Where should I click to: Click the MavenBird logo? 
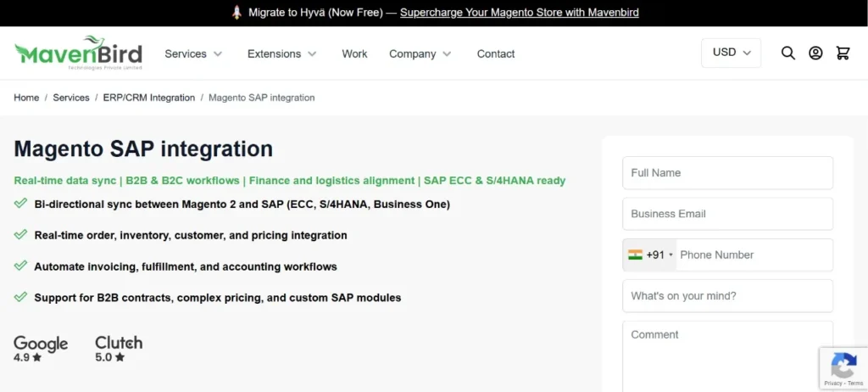click(78, 53)
